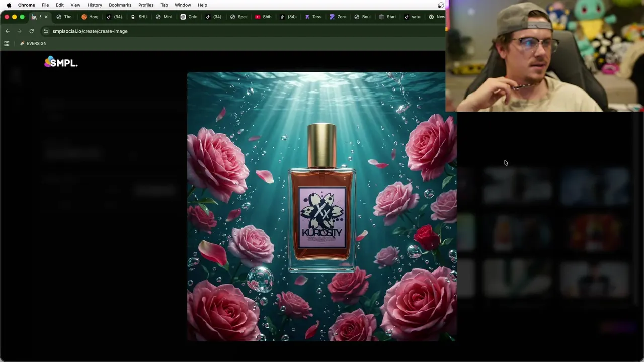644x362 pixels.
Task: Switch to the 'Hoop' basketball tab
Action: 90,17
